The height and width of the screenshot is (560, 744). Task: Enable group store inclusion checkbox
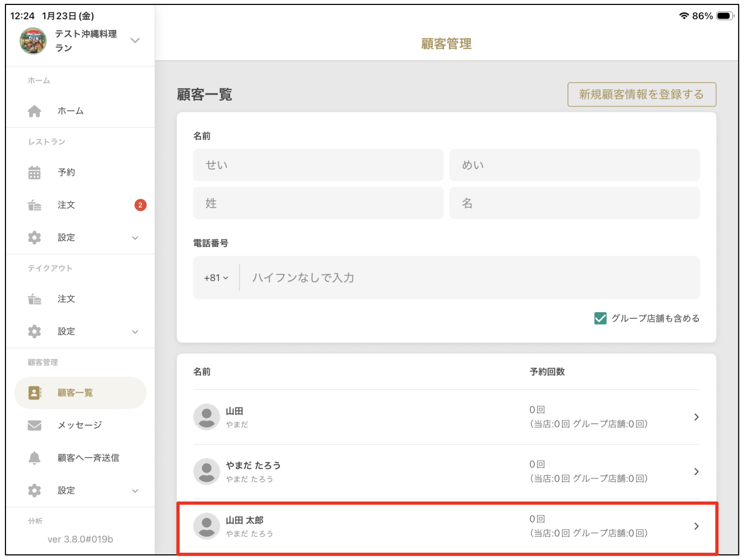click(x=600, y=318)
